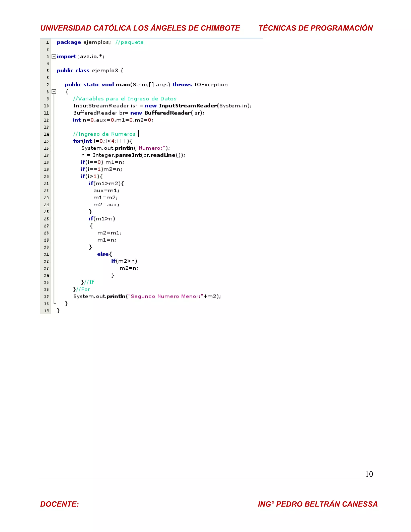Click the "Numero:" string literal
411x532 pixels.
coord(151,148)
